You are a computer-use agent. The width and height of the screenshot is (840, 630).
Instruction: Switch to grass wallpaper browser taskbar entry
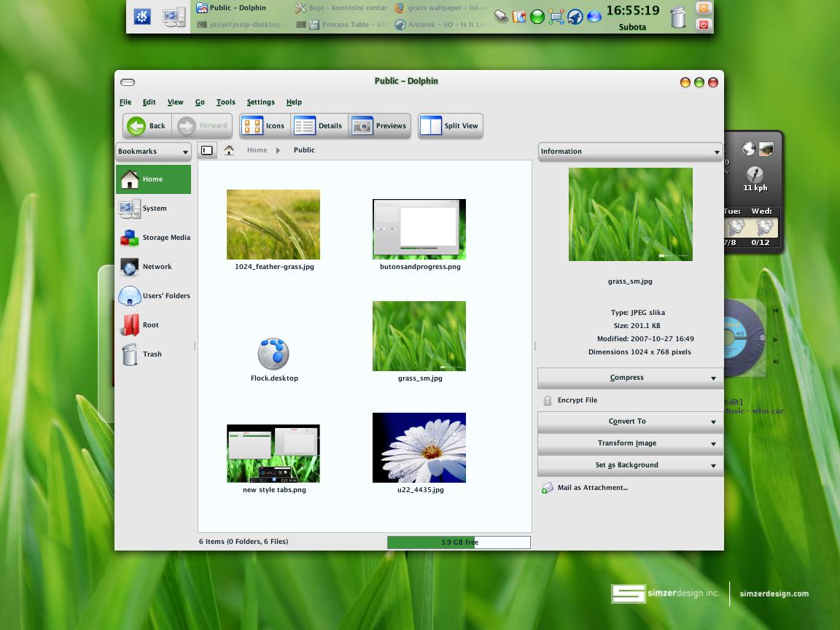[x=441, y=8]
